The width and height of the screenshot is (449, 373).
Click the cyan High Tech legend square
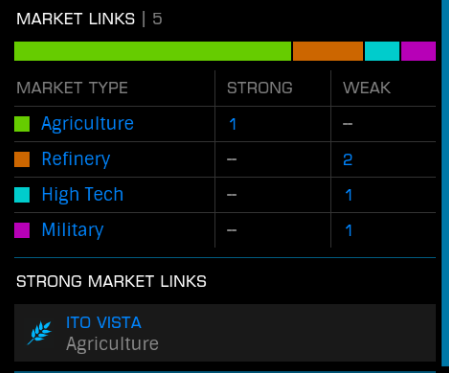click(x=22, y=195)
